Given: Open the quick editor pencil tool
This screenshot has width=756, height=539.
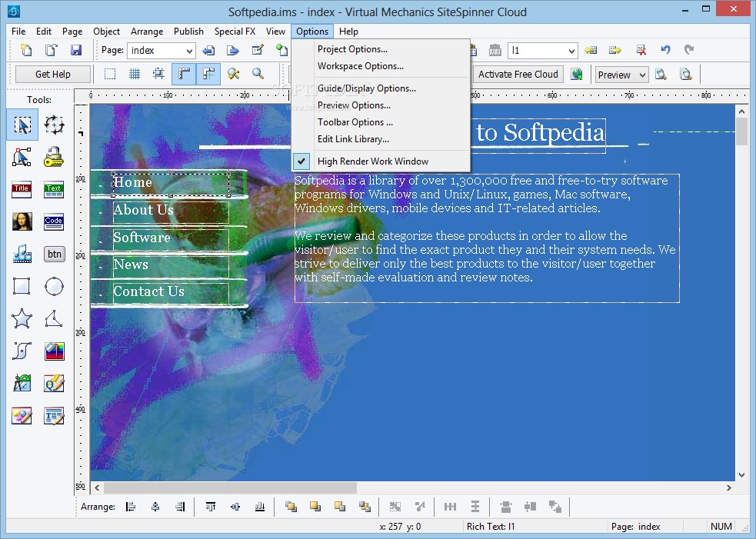Looking at the screenshot, I should click(x=54, y=383).
